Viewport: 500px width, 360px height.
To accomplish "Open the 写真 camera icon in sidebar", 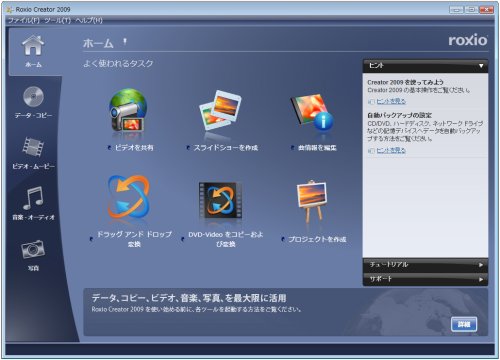I will [33, 249].
